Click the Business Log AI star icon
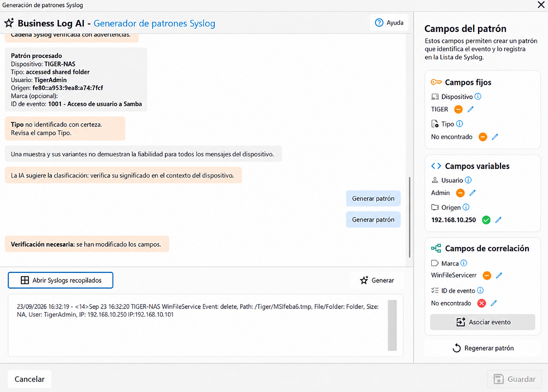548x392 pixels. tap(9, 23)
